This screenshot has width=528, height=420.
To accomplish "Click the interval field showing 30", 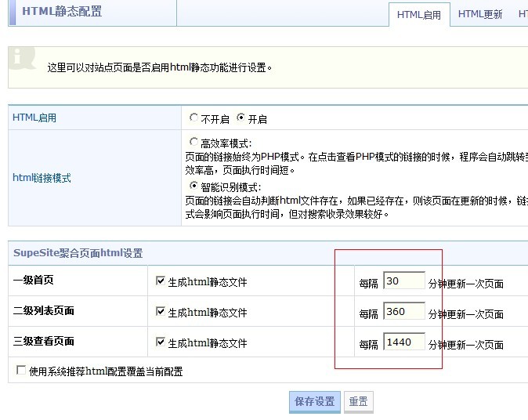I will 404,281.
